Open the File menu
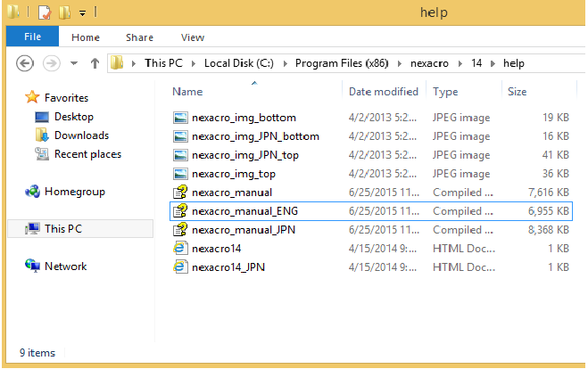This screenshot has width=588, height=369. tap(32, 37)
